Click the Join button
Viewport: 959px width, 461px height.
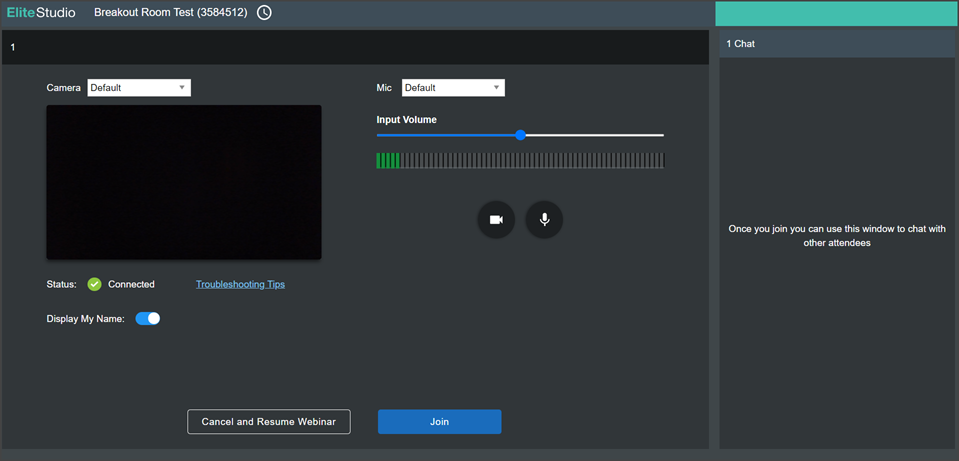tap(440, 422)
